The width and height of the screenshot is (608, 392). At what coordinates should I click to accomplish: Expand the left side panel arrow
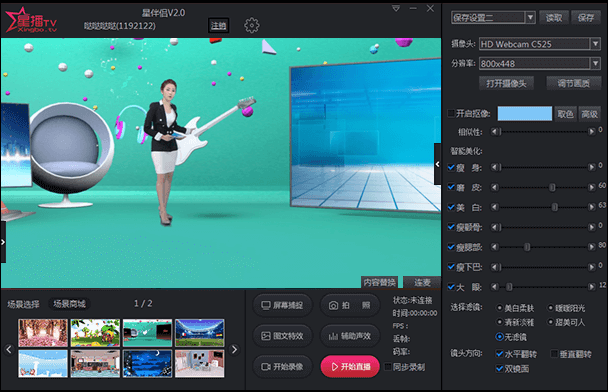click(x=3, y=242)
